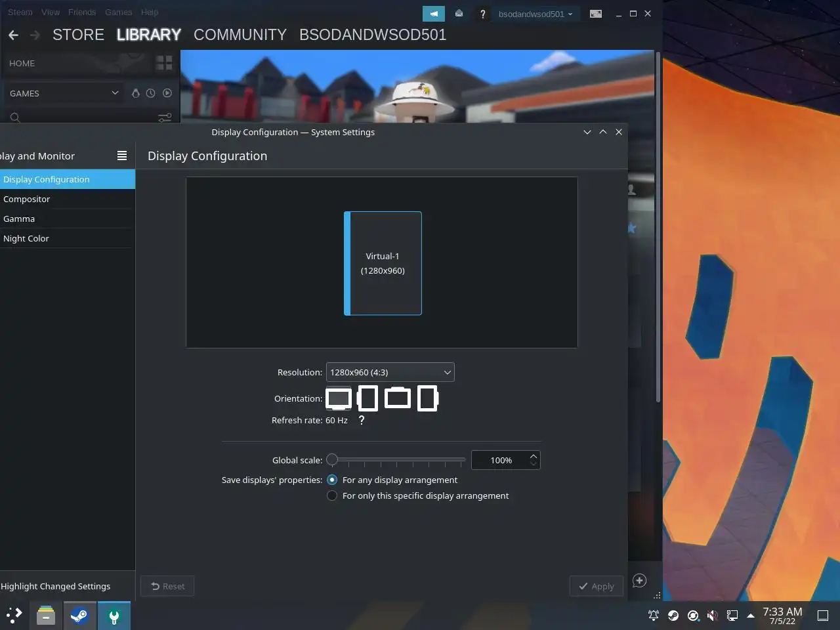
Task: Go forward in Steam navigation
Action: point(35,35)
